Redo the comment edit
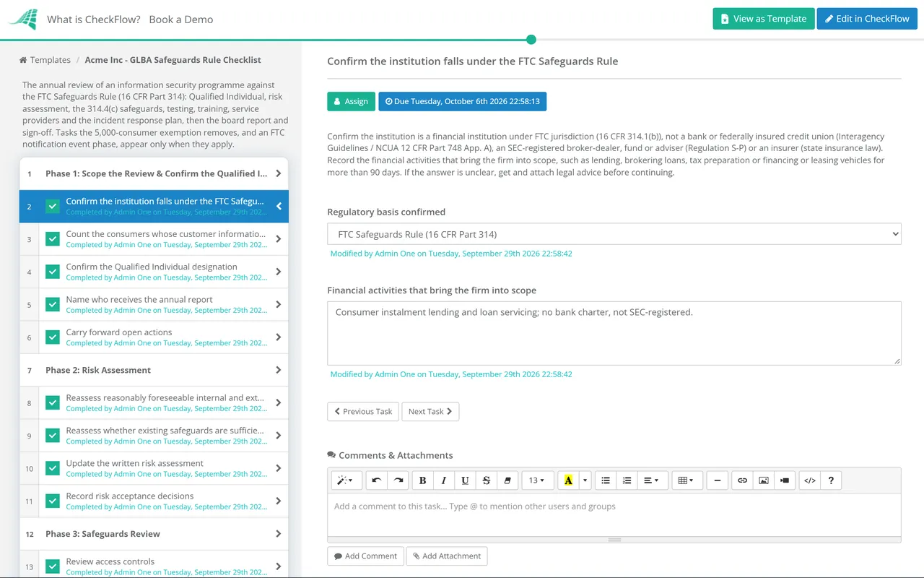The width and height of the screenshot is (924, 578). coord(397,480)
